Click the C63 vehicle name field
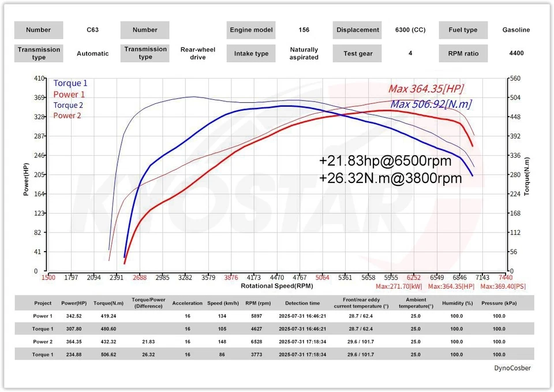This screenshot has height=392, width=554. pos(92,30)
